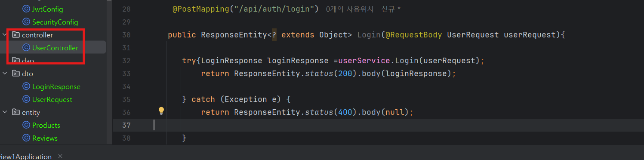Image resolution: width=644 pixels, height=160 pixels.
Task: Select the UserController label in project tree
Action: click(55, 48)
